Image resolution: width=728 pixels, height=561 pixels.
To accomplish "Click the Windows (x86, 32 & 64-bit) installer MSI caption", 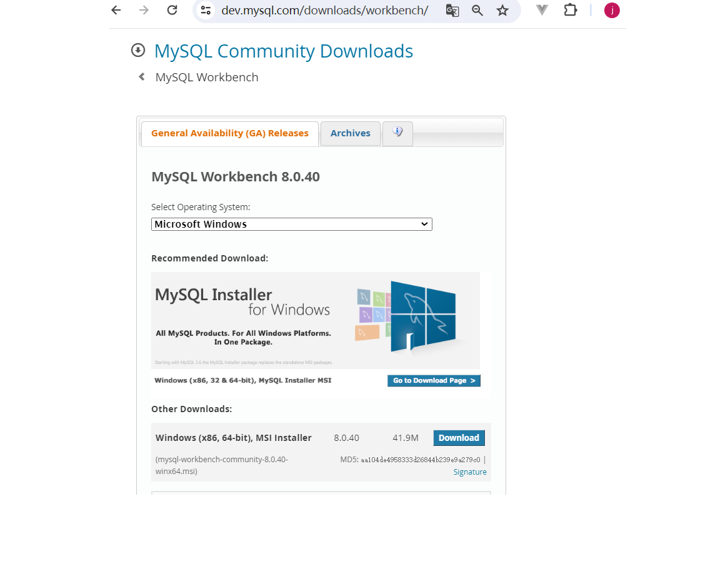I will click(243, 380).
